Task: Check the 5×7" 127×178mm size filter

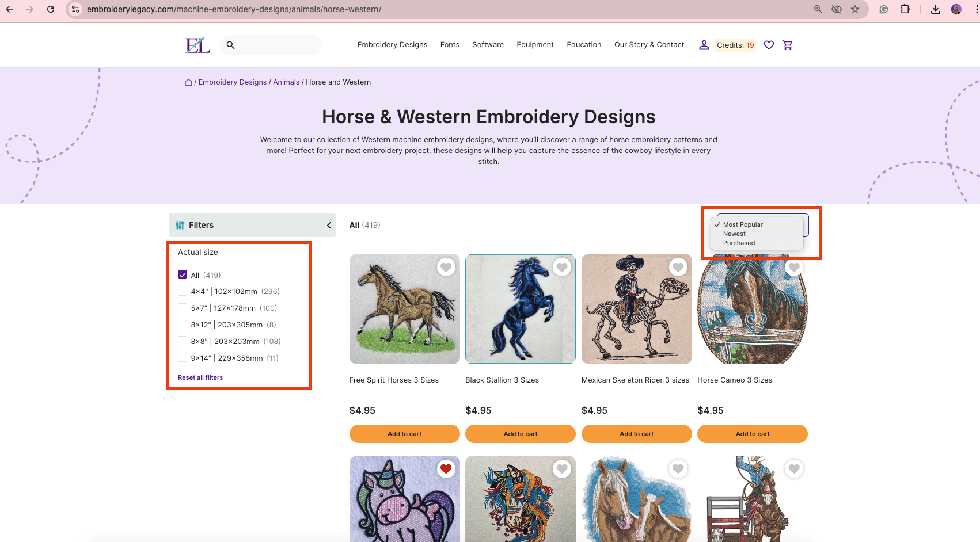Action: 183,308
